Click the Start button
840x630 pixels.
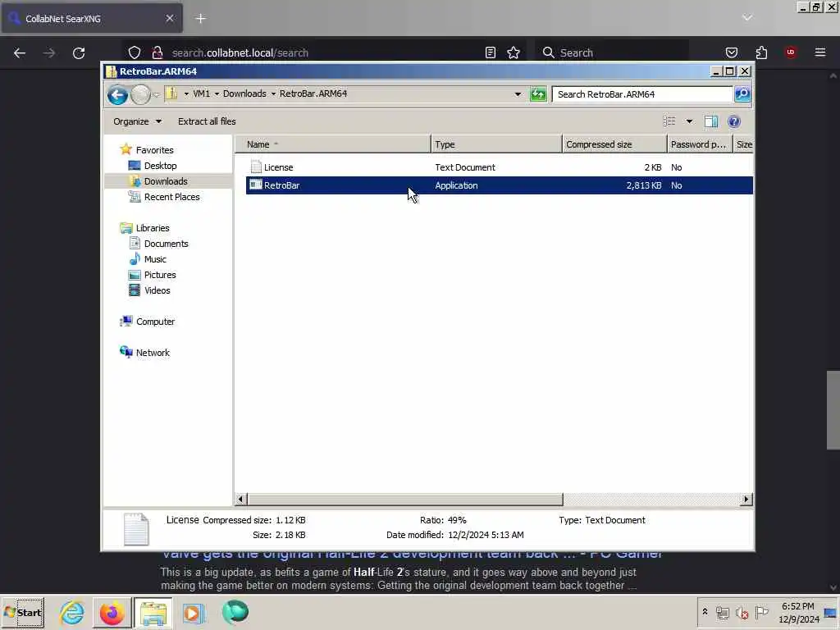pos(22,612)
